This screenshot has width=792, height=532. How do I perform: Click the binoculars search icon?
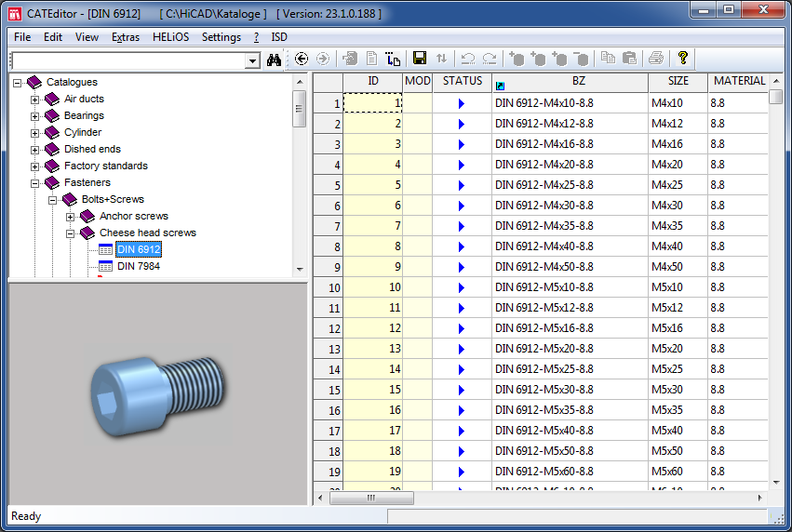click(x=275, y=60)
